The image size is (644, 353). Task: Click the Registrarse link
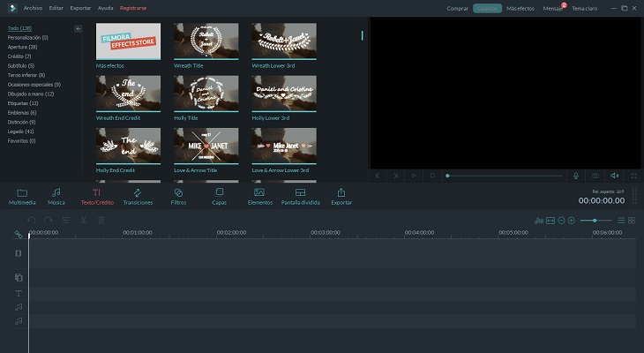click(x=134, y=7)
